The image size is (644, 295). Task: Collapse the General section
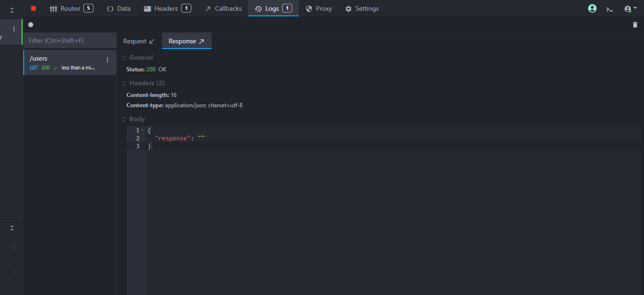coord(124,58)
